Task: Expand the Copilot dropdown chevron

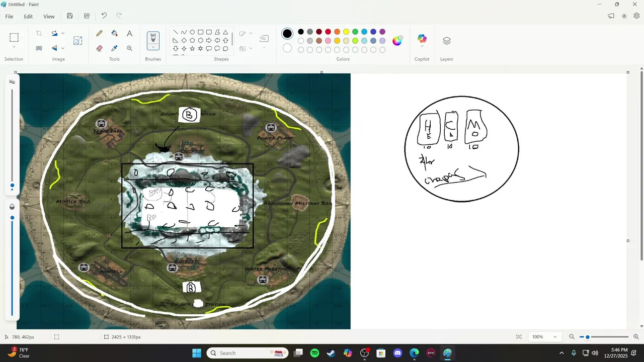Action: coord(422,47)
